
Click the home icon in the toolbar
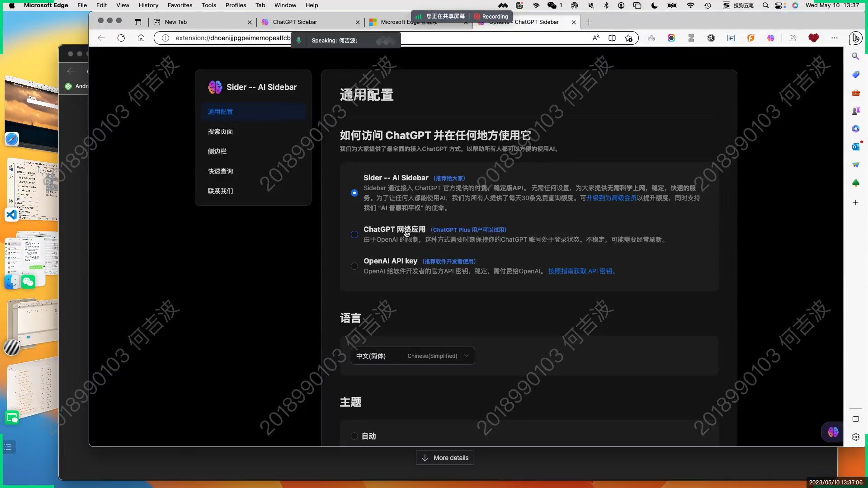click(141, 38)
